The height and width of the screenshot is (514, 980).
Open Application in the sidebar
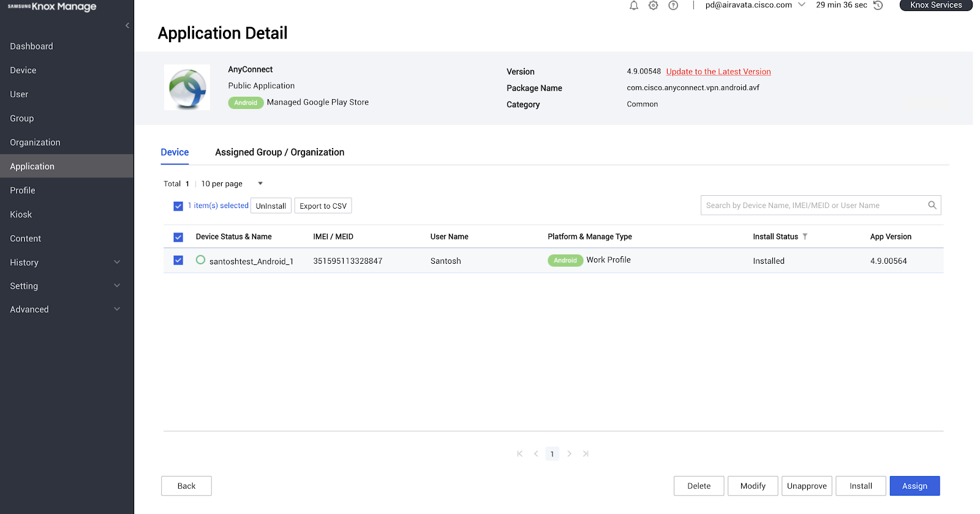[66, 166]
